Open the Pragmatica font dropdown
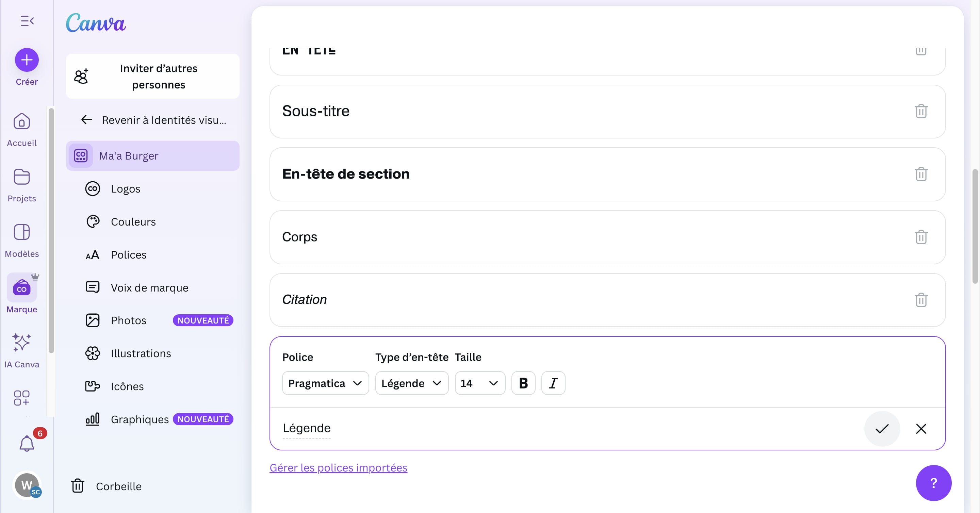Screen dimensions: 980x513 [325, 383]
